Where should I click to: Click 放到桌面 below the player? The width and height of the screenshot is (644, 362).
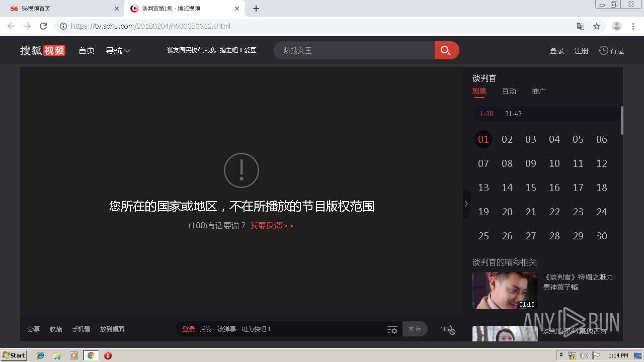pos(112,329)
